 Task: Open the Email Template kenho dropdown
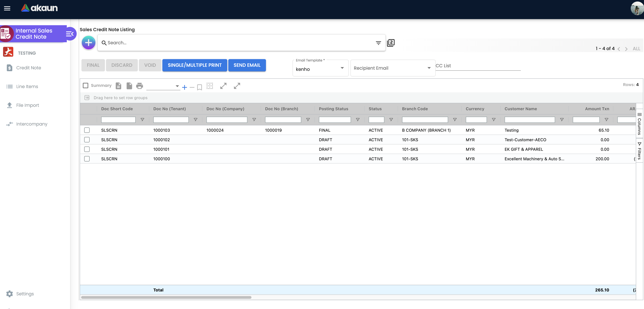(320, 68)
